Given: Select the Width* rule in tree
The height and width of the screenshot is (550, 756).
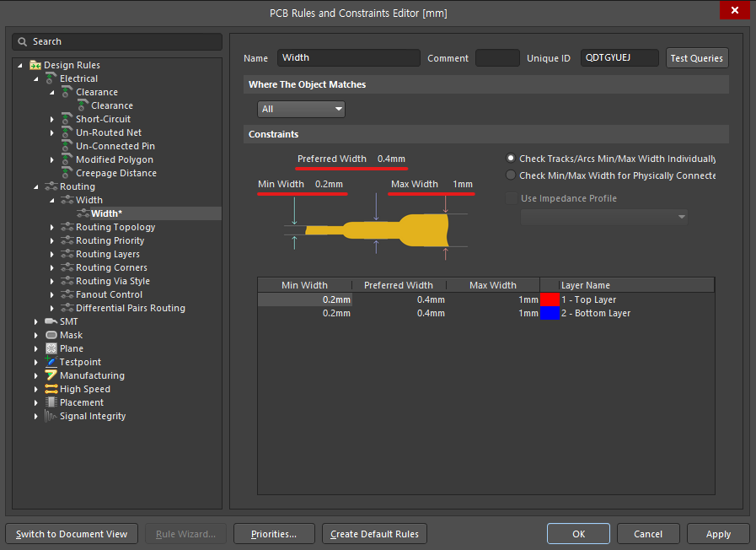Looking at the screenshot, I should point(106,213).
